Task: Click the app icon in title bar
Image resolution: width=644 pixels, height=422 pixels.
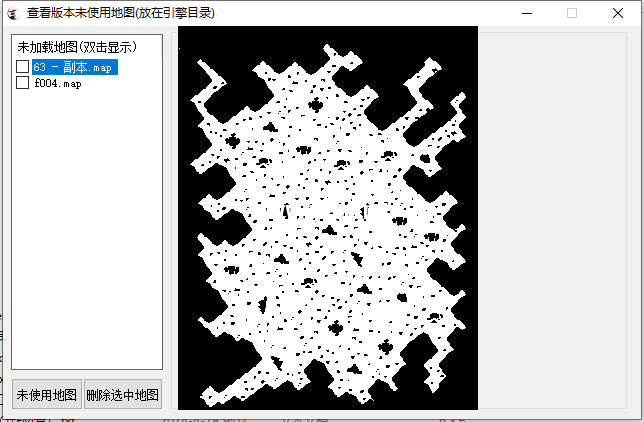Action: 14,13
